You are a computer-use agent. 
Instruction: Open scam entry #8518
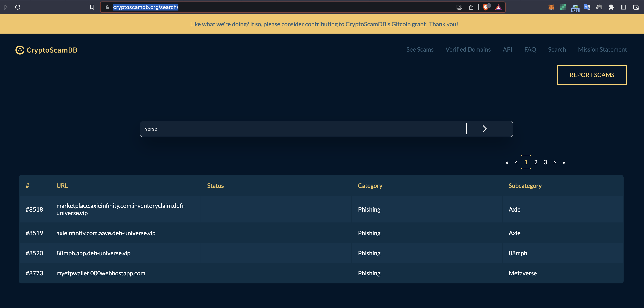[34, 209]
